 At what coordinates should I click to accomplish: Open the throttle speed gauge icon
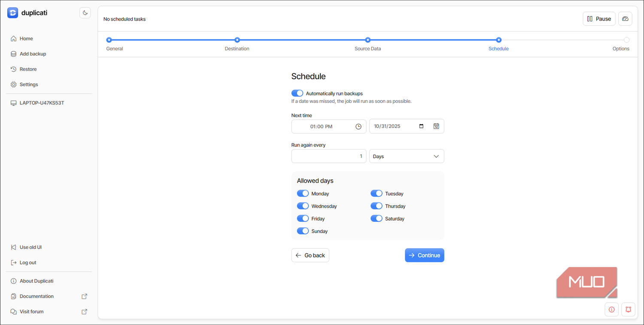coord(625,19)
